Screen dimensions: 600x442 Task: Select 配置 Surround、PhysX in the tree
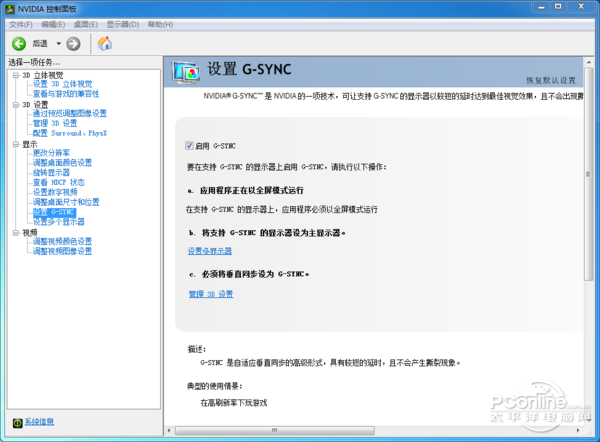tap(70, 133)
